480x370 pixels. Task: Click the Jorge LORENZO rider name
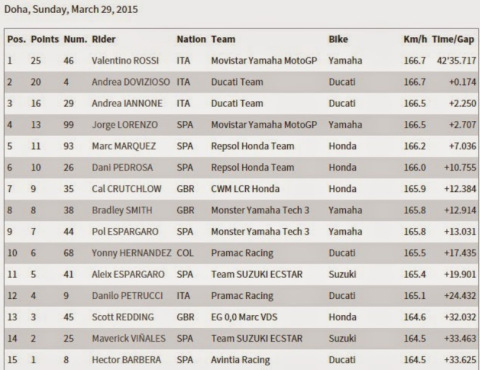pyautogui.click(x=125, y=125)
